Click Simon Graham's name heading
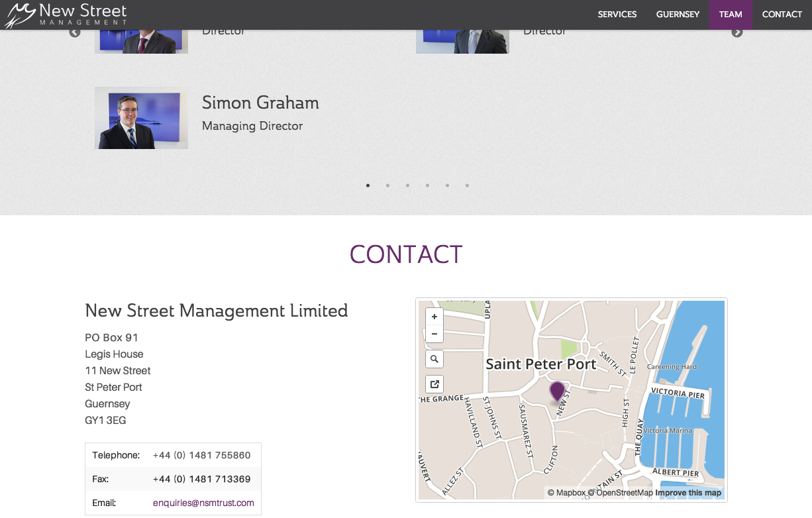 [260, 103]
